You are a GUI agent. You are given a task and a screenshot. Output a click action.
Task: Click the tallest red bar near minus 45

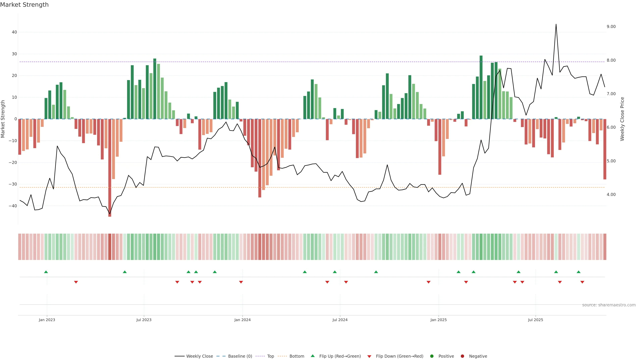tap(110, 167)
